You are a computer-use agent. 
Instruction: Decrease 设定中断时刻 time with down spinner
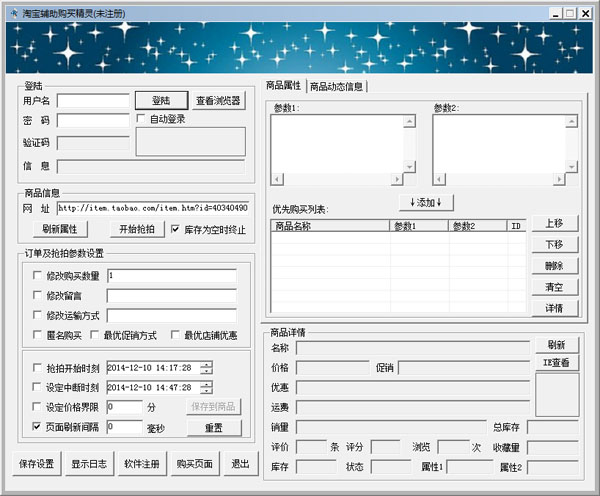coord(206,390)
